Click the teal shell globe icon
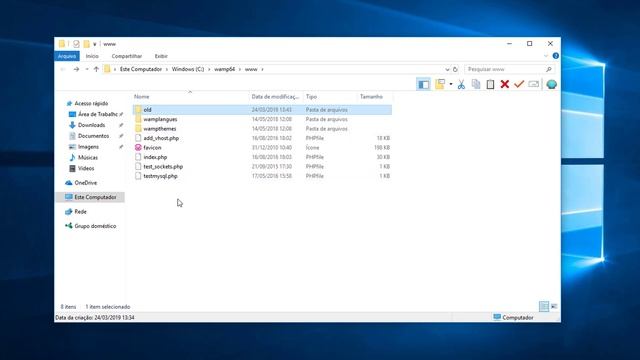The width and height of the screenshot is (640, 360). tap(551, 84)
